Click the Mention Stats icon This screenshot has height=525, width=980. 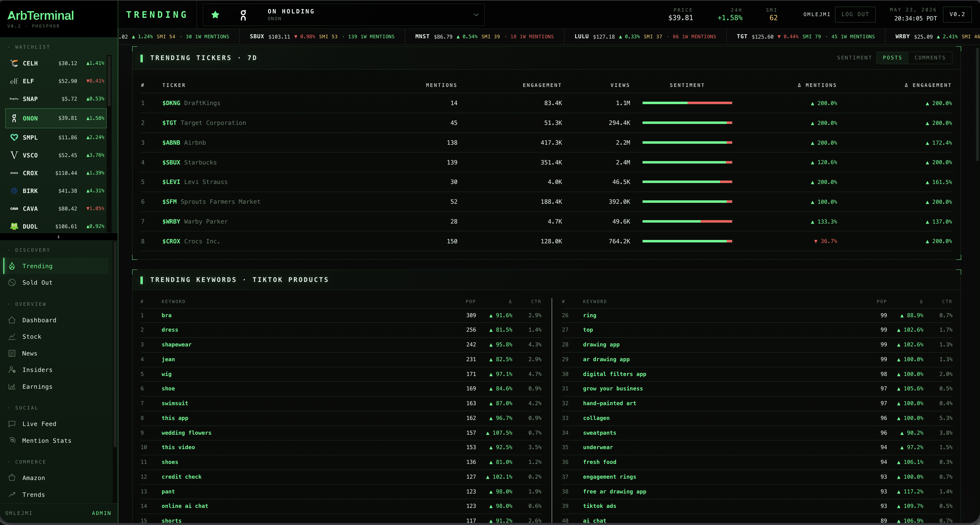point(12,440)
